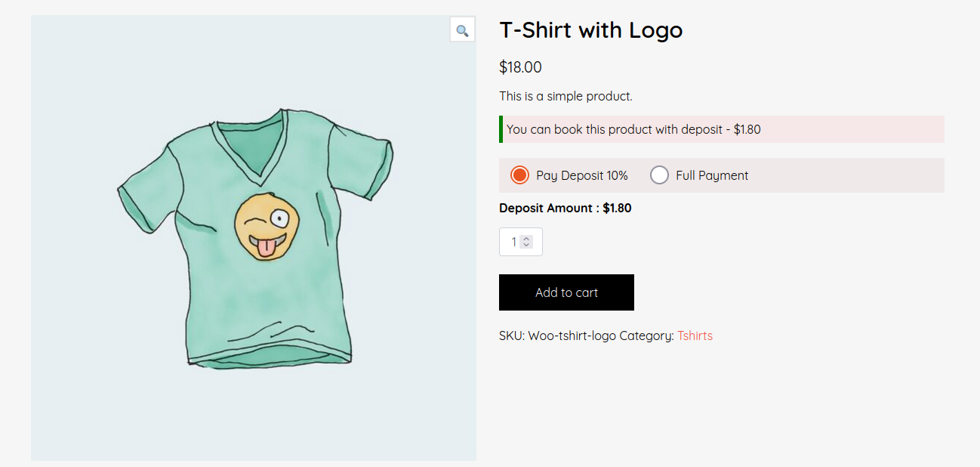Click the payment options selection bar
The width and height of the screenshot is (980, 467).
(x=721, y=175)
